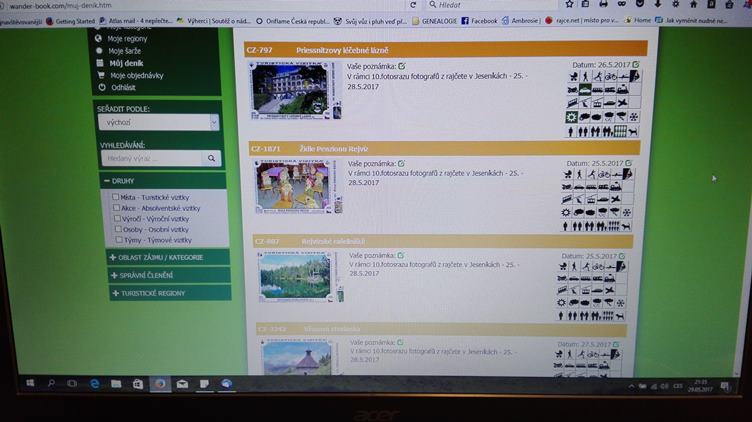
Task: Click the magnifier search button under Vyhledávání
Action: tap(212, 158)
